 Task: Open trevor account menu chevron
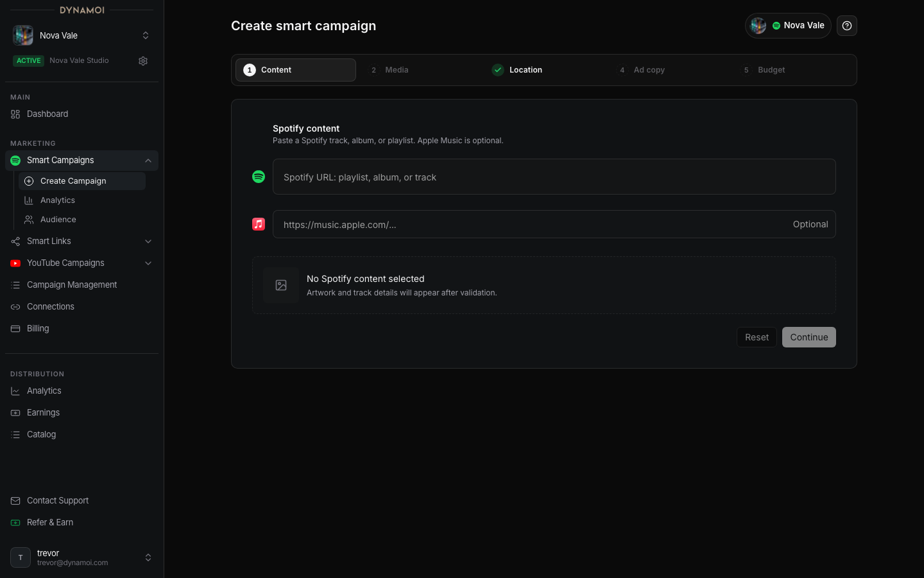[148, 557]
